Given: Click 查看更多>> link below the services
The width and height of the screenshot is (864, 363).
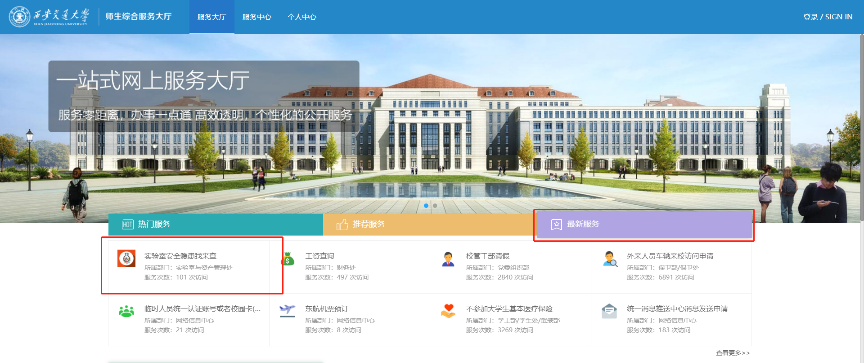Looking at the screenshot, I should pyautogui.click(x=733, y=353).
